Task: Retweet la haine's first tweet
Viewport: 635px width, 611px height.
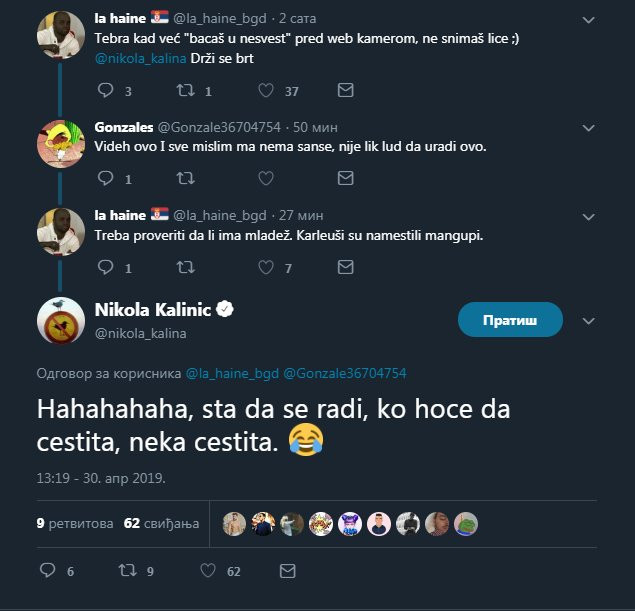Action: pos(185,91)
